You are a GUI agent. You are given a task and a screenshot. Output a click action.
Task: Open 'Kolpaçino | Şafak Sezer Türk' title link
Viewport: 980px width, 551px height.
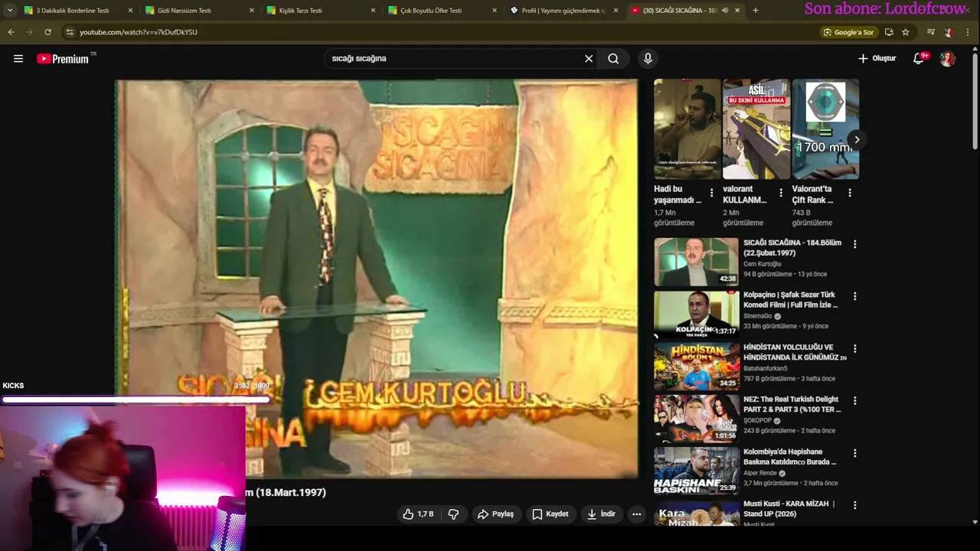(x=790, y=299)
